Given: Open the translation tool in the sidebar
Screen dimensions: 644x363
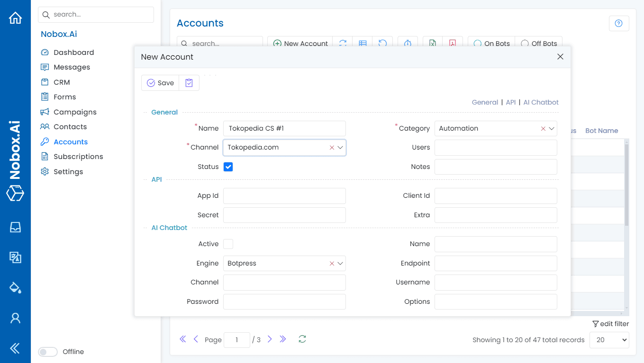Looking at the screenshot, I should click(16, 257).
